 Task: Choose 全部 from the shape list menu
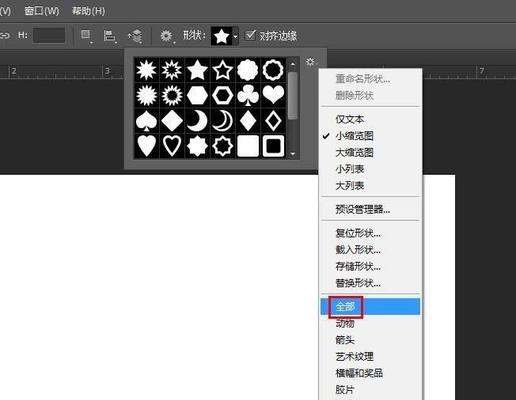[345, 307]
